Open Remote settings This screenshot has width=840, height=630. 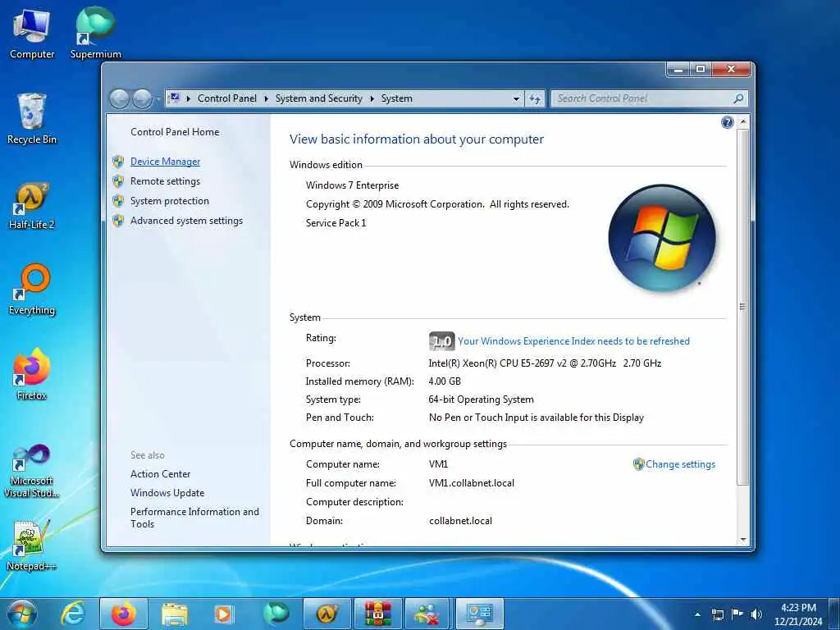(x=165, y=181)
